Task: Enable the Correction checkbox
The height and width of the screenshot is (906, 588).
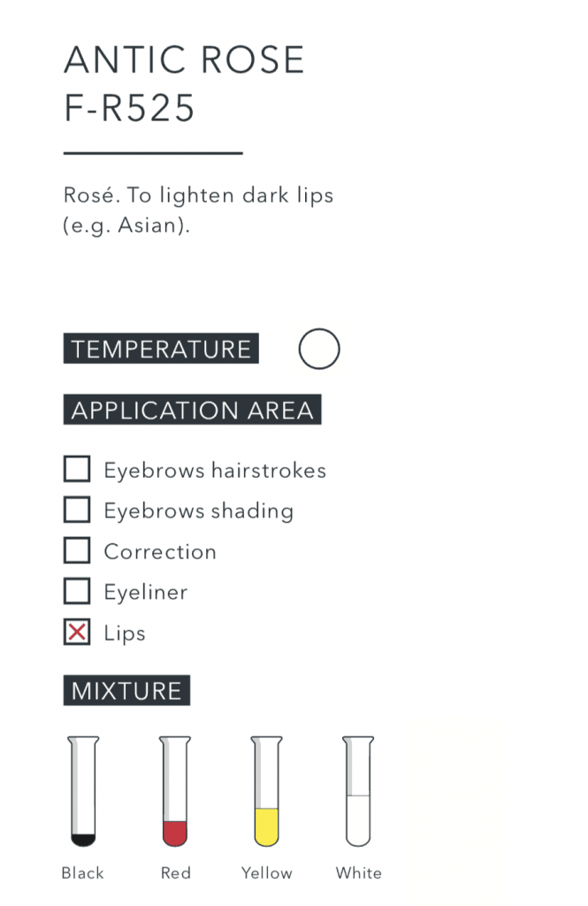Action: [77, 550]
